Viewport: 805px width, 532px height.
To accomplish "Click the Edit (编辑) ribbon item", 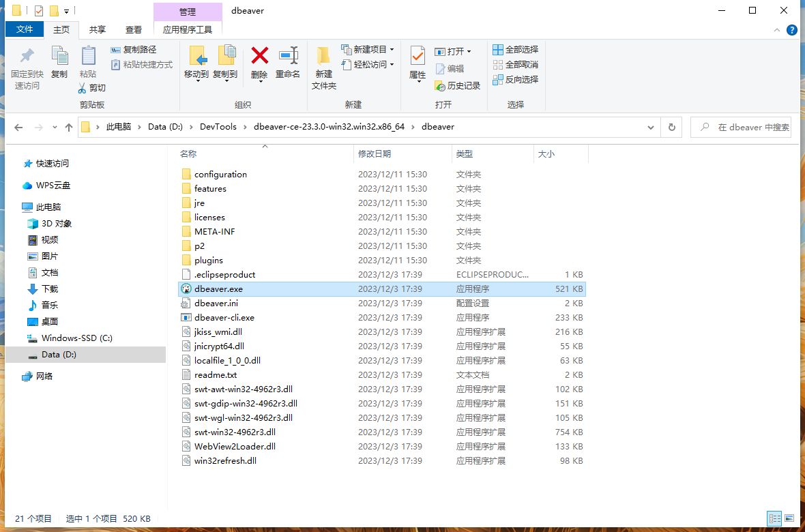I will pos(449,68).
